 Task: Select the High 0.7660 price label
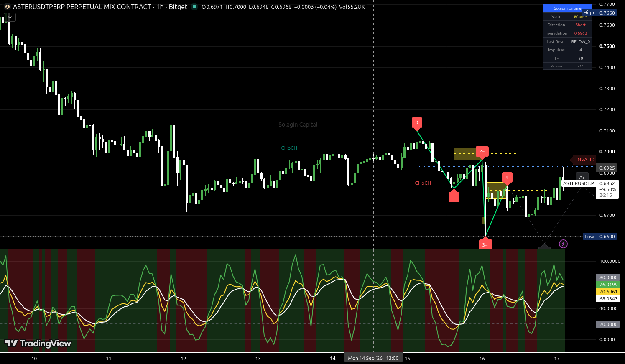pos(599,13)
